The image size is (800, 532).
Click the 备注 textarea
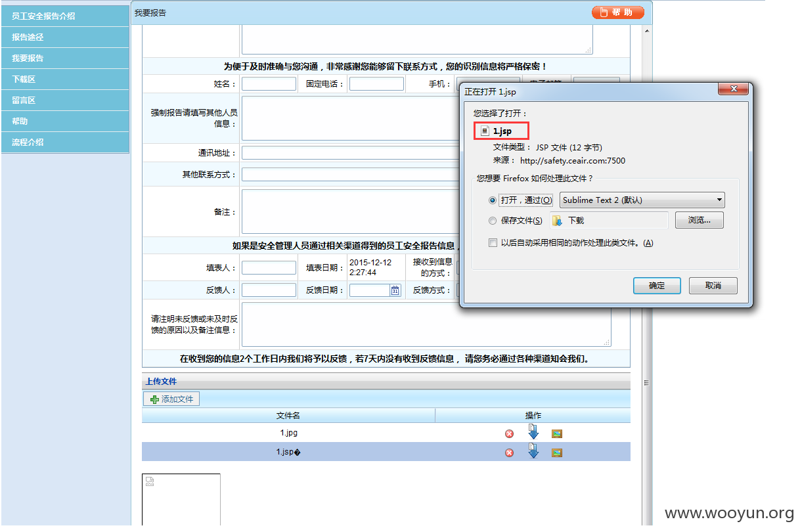(x=351, y=211)
